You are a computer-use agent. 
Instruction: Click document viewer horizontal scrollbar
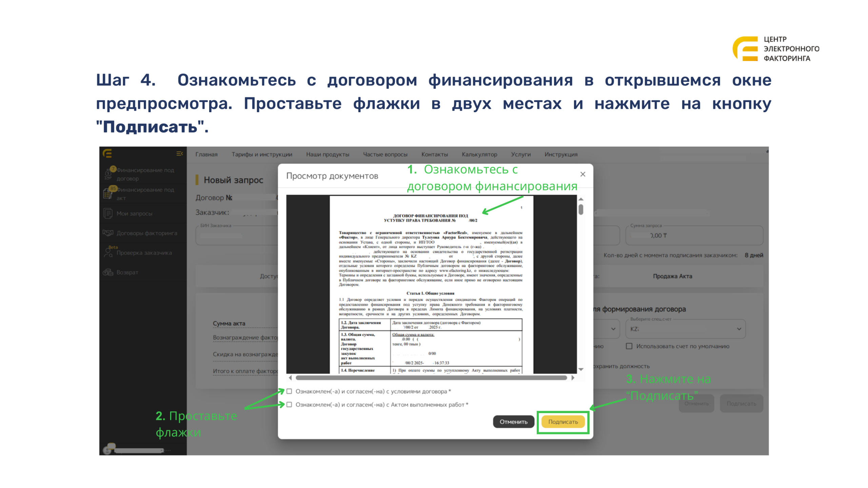click(x=431, y=378)
